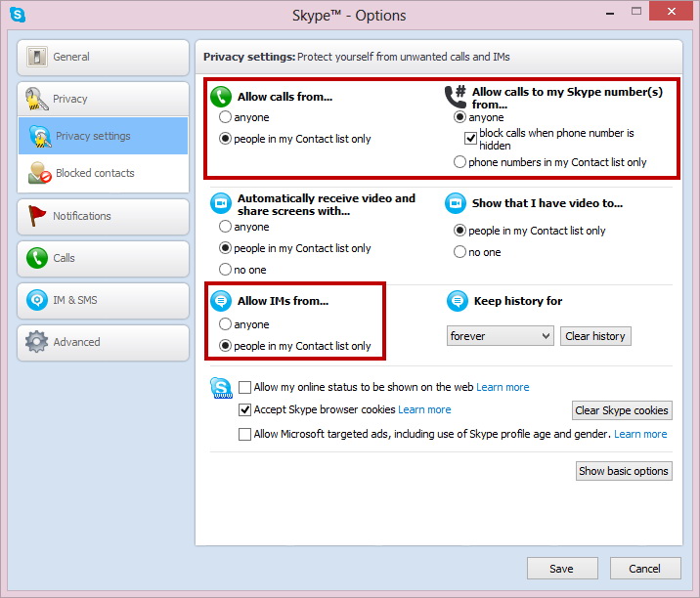Toggle Accept Skype browser cookies checkbox
Viewport: 700px width, 598px height.
coord(244,409)
